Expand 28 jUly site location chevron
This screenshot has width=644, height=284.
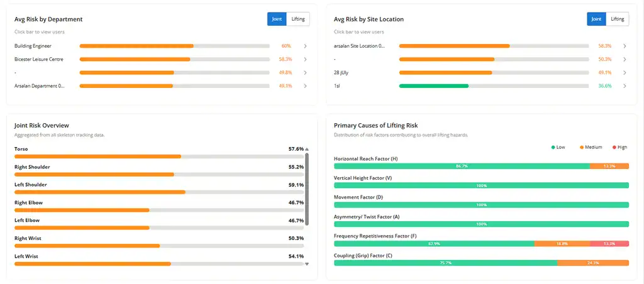tap(625, 73)
